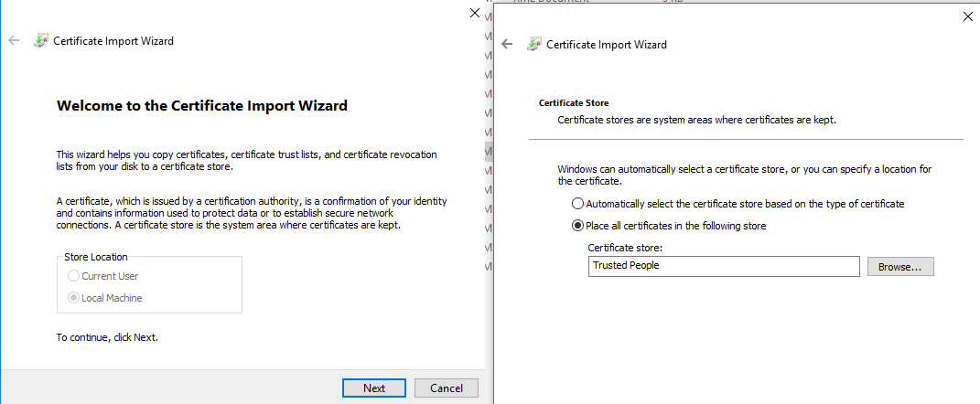Screen dimensions: 980x404
Task: Click the Trusted People certificate store field
Action: (x=724, y=267)
